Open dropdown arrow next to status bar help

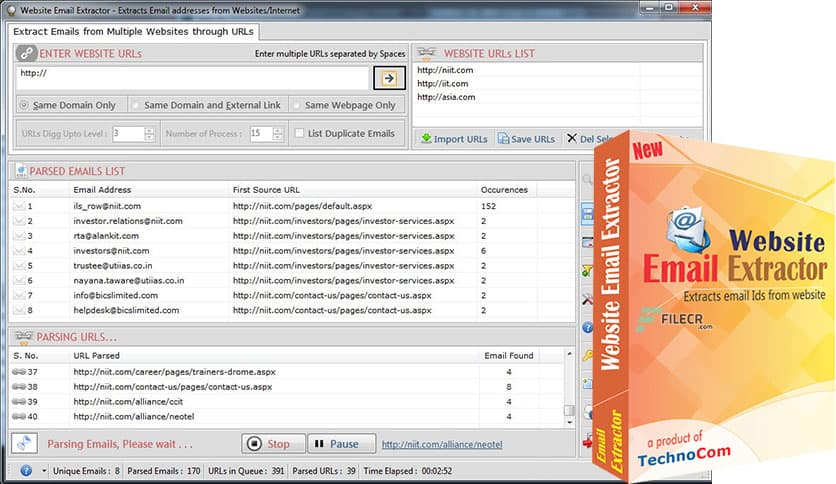pyautogui.click(x=44, y=471)
